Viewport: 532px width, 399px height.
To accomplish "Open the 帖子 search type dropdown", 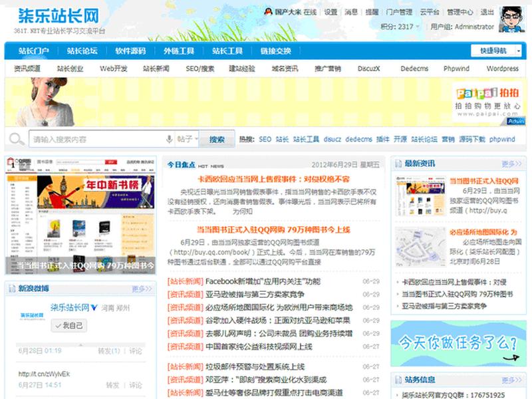I will tap(188, 139).
